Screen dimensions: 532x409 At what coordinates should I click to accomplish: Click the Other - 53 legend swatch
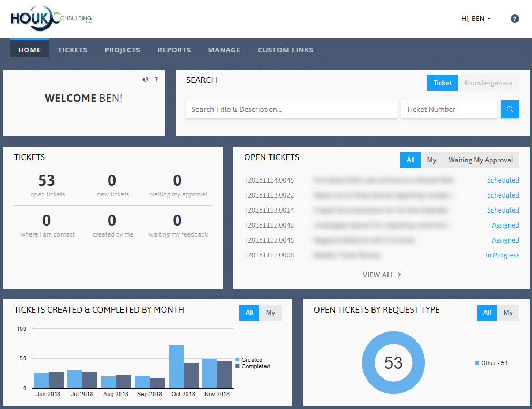click(x=477, y=363)
